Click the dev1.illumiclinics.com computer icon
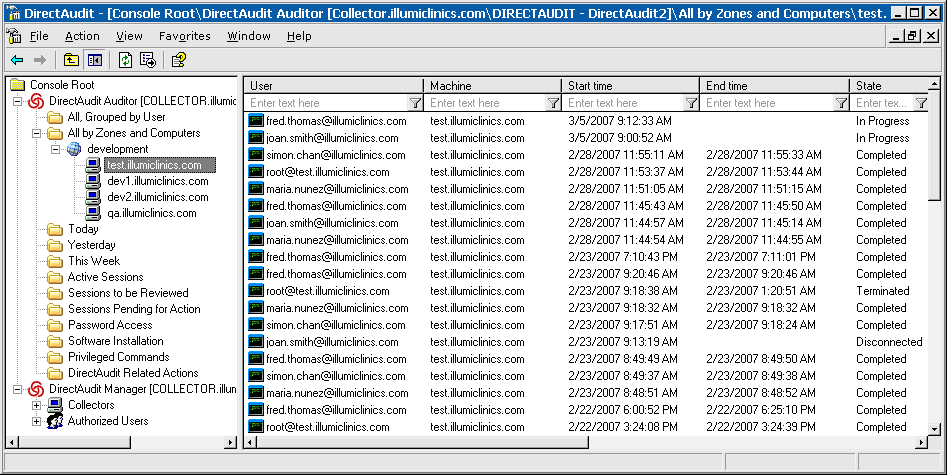The height and width of the screenshot is (475, 947). pos(92,181)
